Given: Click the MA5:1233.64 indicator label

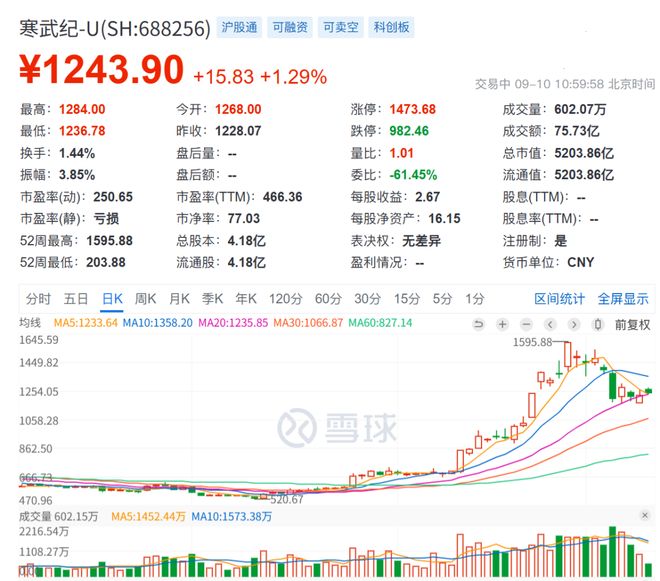Looking at the screenshot, I should (x=86, y=323).
